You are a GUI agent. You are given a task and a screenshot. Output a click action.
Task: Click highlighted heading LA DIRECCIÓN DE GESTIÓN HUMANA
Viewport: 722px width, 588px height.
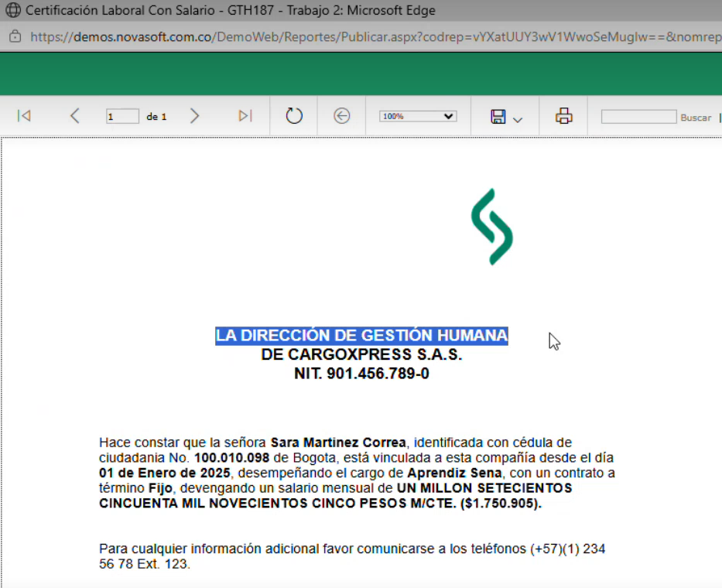[361, 335]
